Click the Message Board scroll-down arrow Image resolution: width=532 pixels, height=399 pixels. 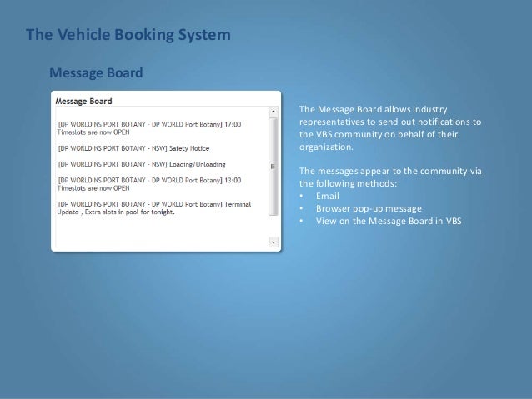274,242
